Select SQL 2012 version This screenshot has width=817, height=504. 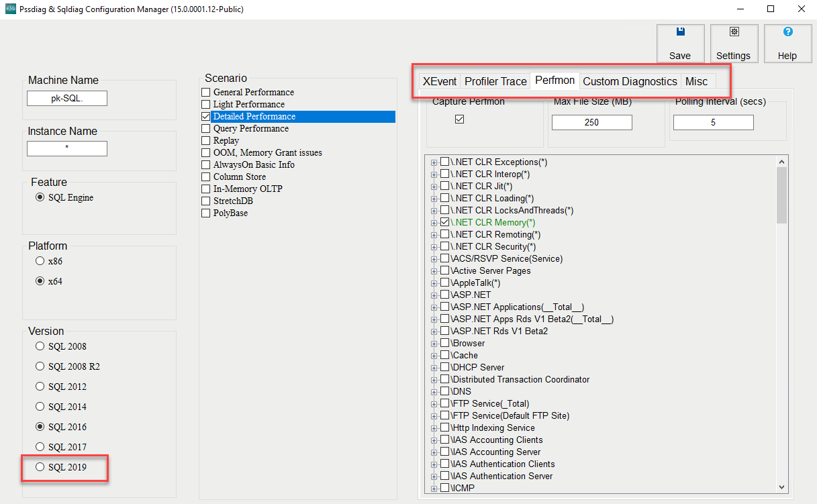click(x=40, y=386)
